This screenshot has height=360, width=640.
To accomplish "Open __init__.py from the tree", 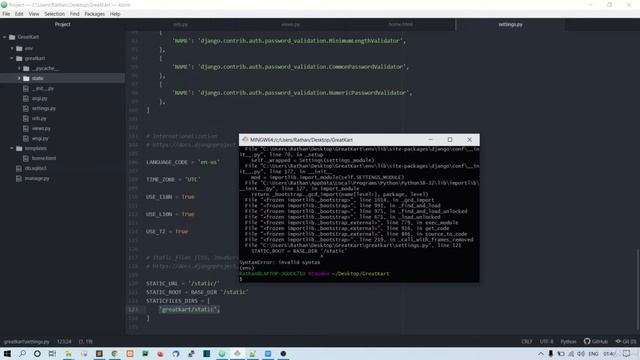I will 42,88.
